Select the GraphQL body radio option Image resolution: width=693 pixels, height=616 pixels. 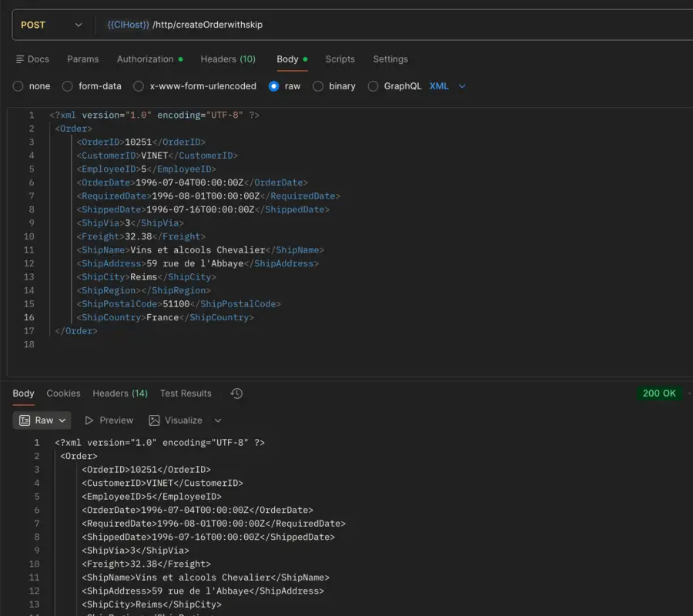pos(373,86)
